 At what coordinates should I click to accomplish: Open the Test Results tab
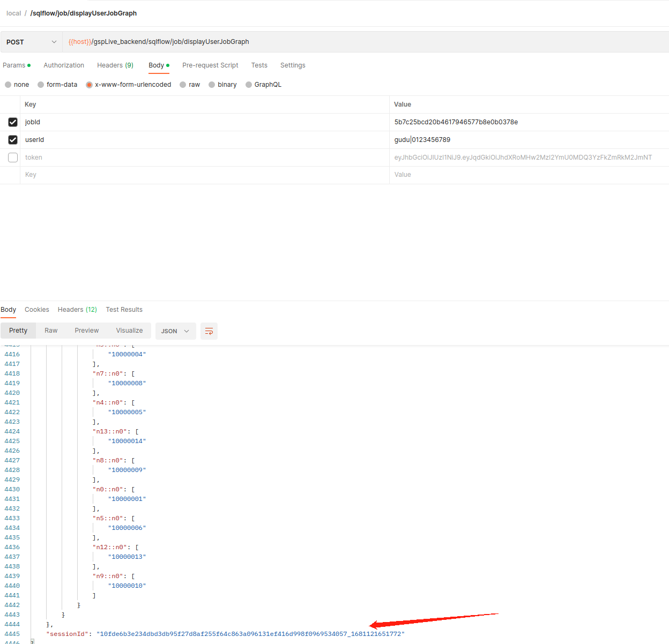click(124, 310)
